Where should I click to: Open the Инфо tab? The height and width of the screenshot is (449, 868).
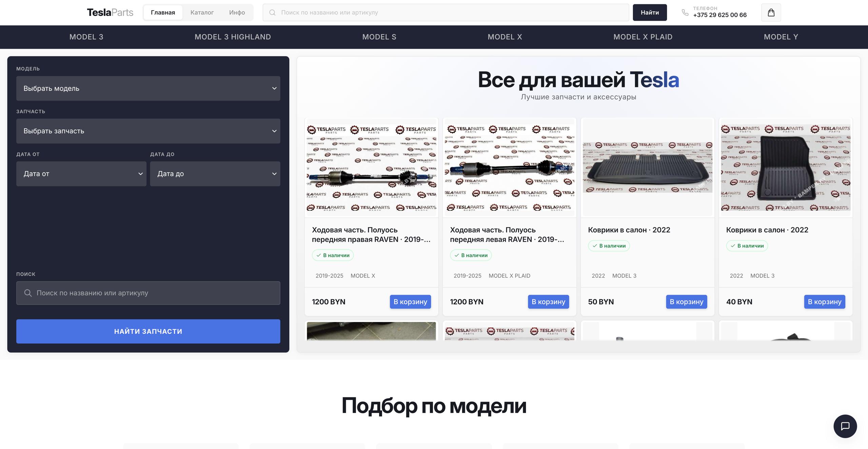[237, 13]
